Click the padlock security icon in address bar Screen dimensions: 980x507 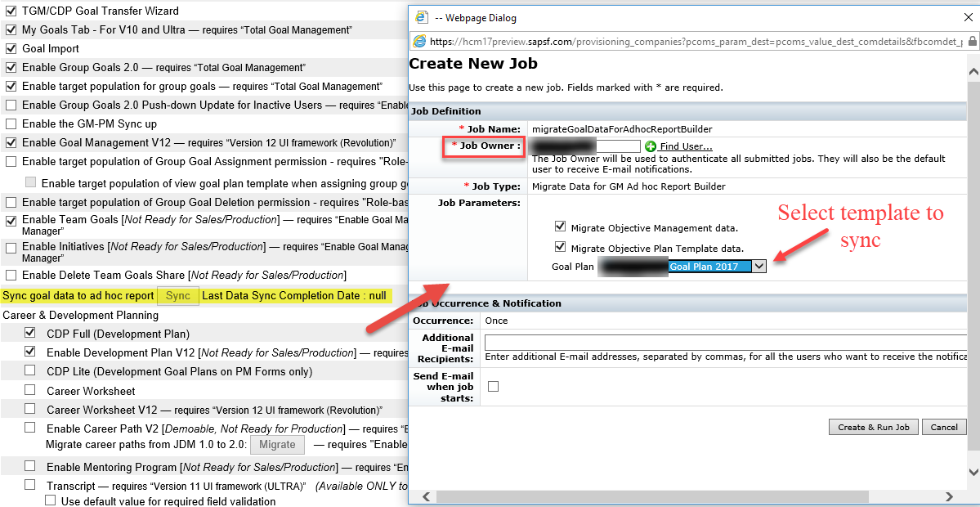tap(972, 42)
